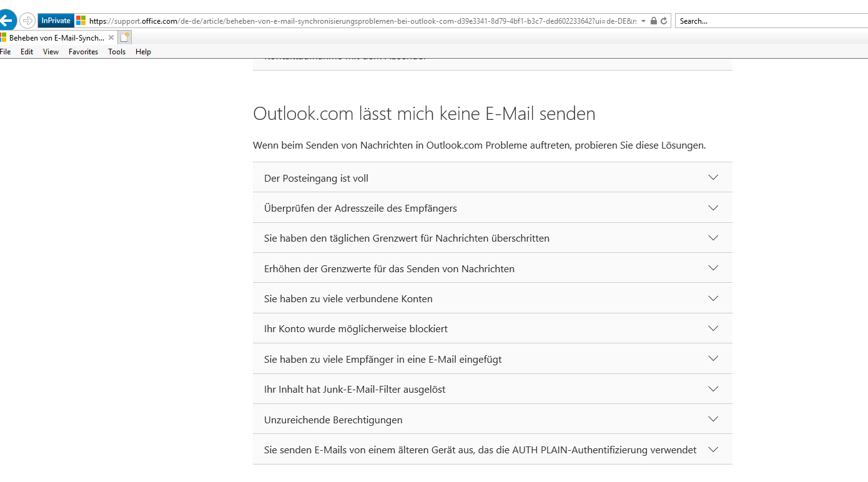Image resolution: width=868 pixels, height=482 pixels.
Task: Open the File menu
Action: (x=5, y=52)
